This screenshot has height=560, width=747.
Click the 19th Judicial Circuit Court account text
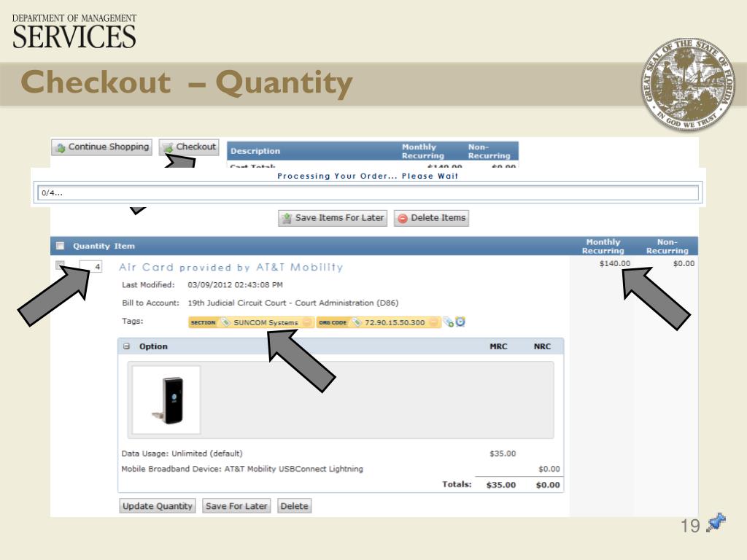click(x=293, y=303)
